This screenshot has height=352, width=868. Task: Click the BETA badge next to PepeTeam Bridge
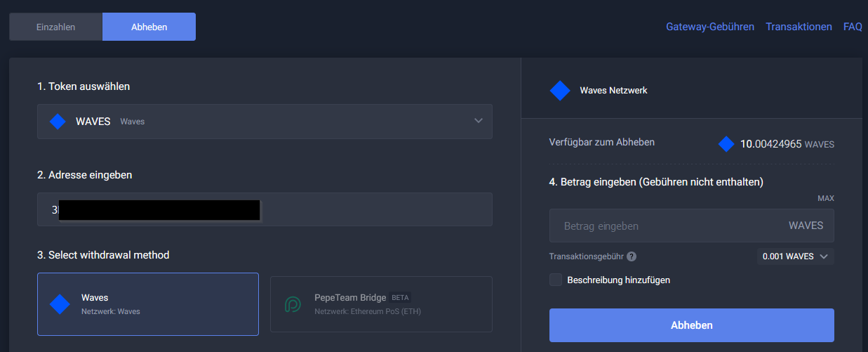point(400,297)
